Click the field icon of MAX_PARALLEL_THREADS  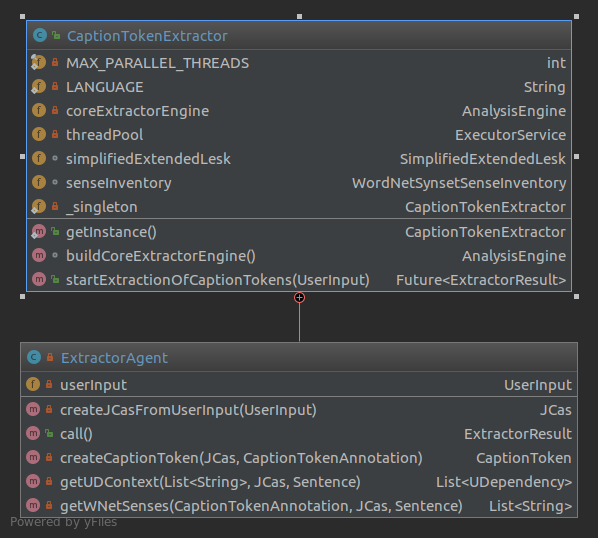pyautogui.click(x=38, y=62)
